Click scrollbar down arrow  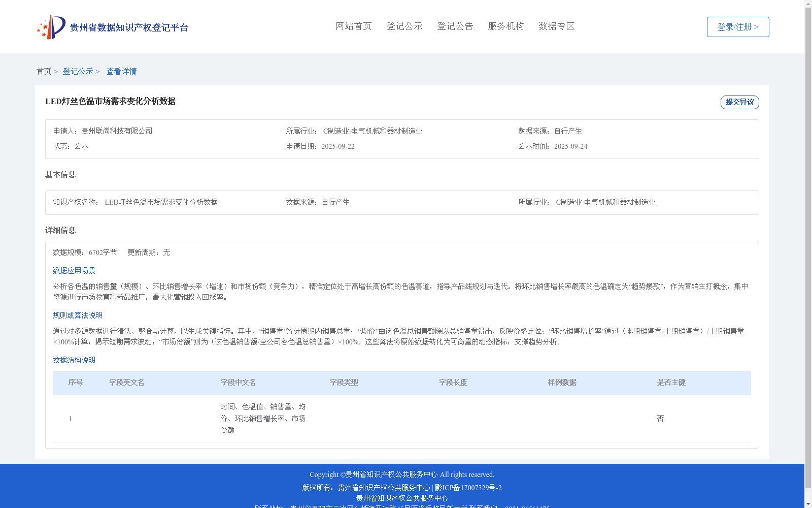click(x=808, y=504)
